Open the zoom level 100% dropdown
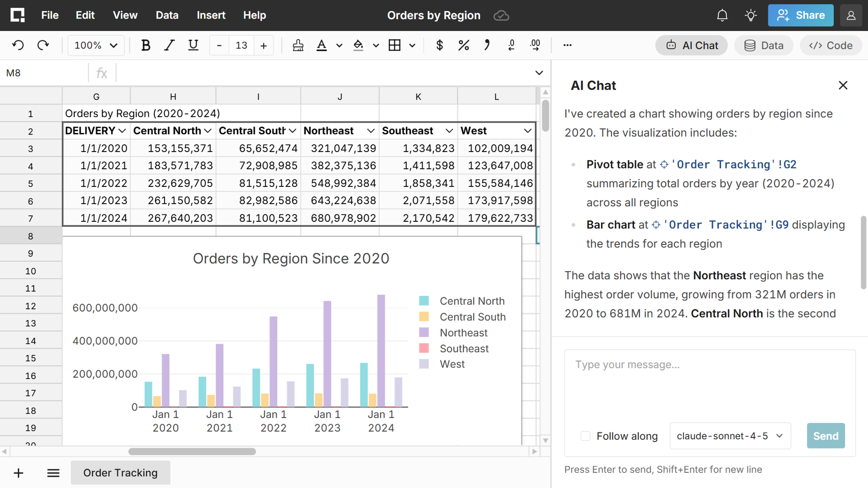The height and width of the screenshot is (488, 868). coord(96,45)
